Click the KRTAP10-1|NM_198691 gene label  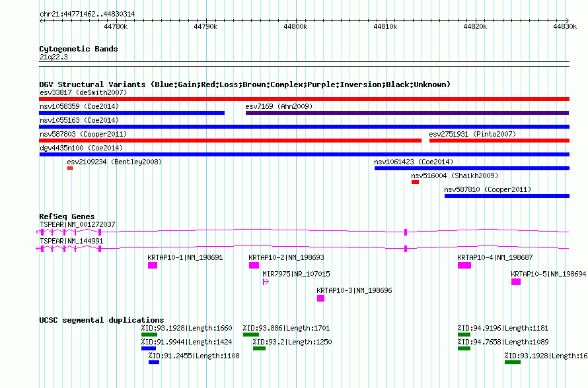pyautogui.click(x=185, y=257)
